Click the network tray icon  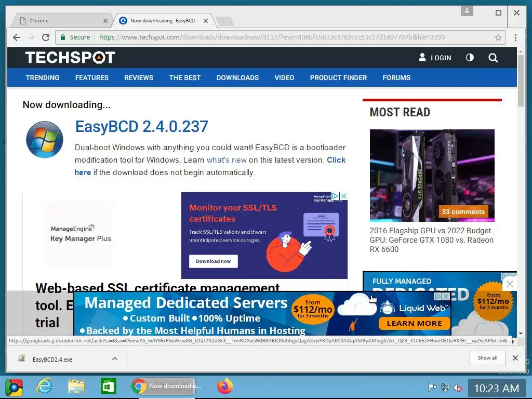pos(445,387)
